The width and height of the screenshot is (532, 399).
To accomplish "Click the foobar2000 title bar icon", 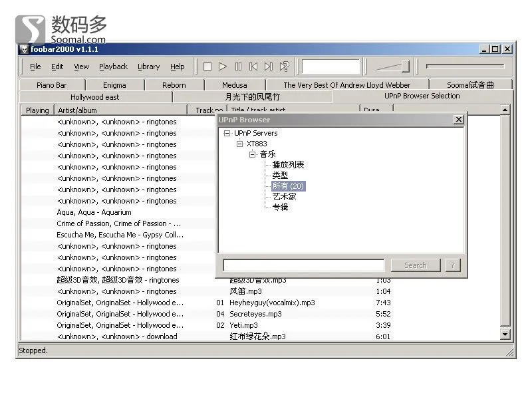I will click(24, 49).
